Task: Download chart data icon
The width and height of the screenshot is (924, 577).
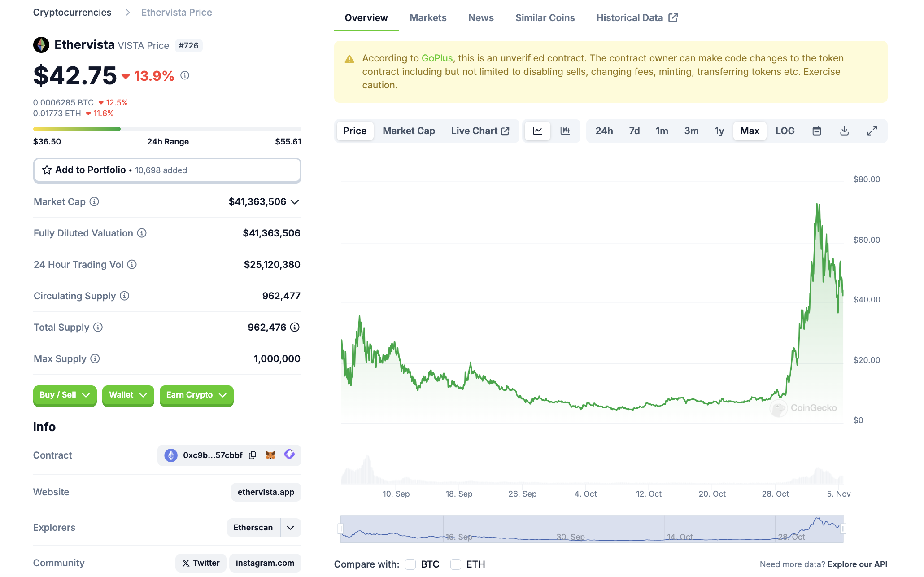Action: (x=844, y=131)
